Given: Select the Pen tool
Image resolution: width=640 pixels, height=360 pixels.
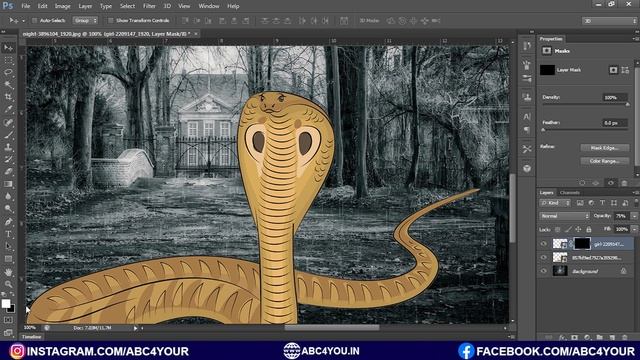Looking at the screenshot, I should [8, 222].
